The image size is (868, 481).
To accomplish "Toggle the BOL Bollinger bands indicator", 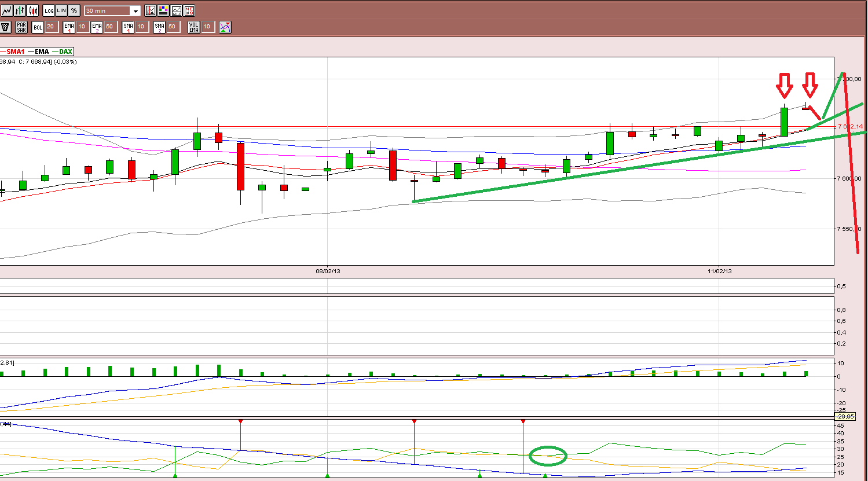I will pyautogui.click(x=38, y=27).
